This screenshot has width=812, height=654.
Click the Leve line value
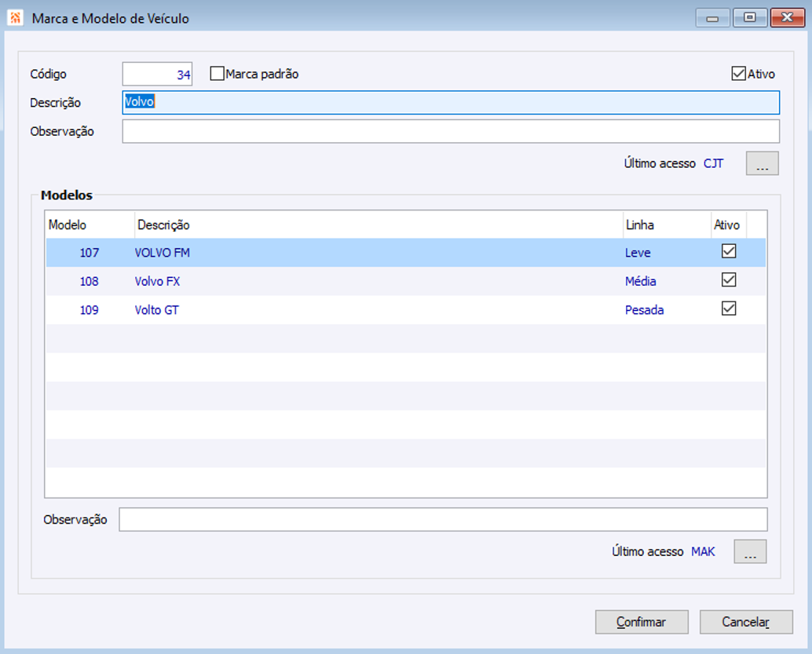(638, 253)
